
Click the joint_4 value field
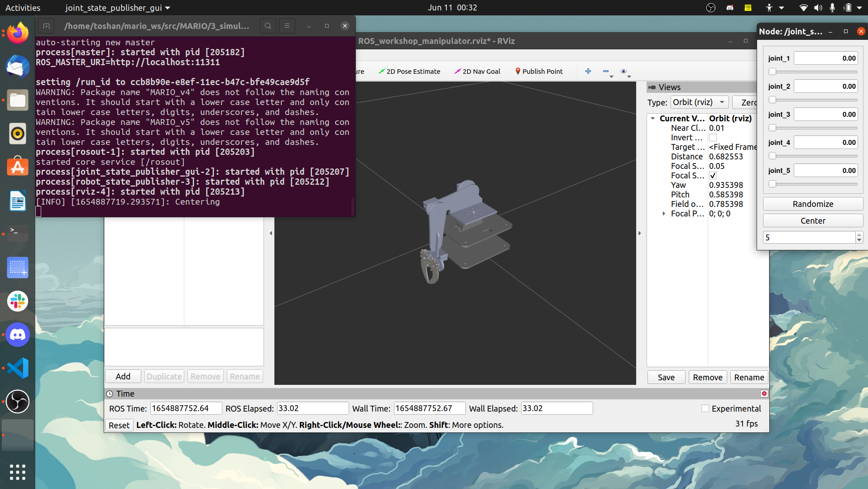click(x=826, y=142)
